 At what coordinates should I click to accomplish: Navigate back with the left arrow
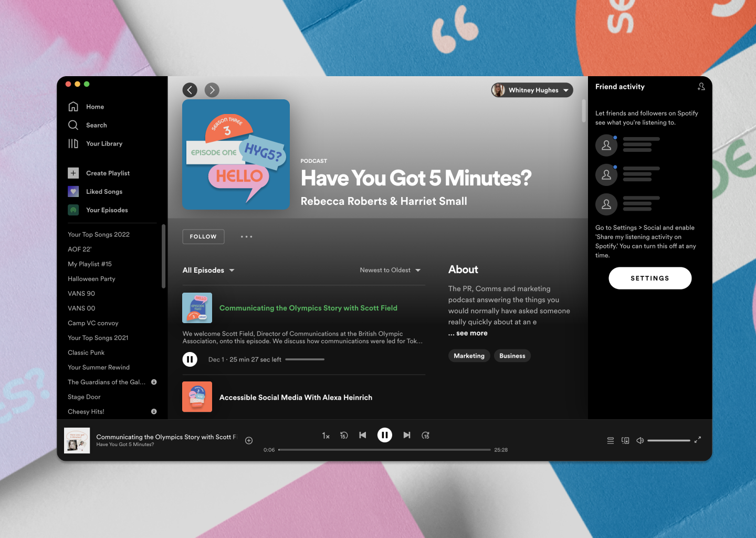click(x=190, y=90)
